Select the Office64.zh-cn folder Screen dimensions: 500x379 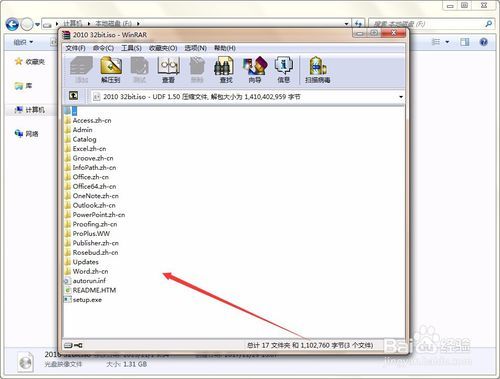pyautogui.click(x=90, y=186)
